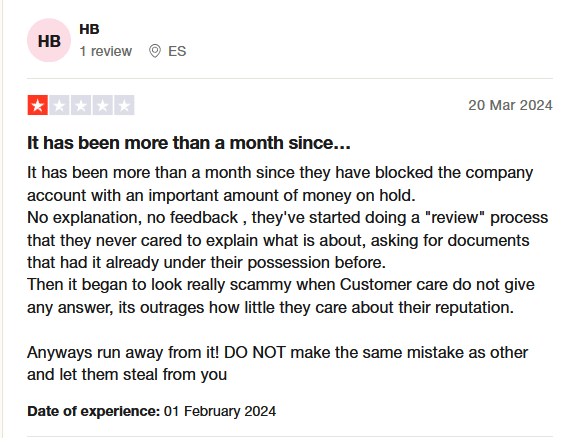Click the second grey star

click(59, 105)
